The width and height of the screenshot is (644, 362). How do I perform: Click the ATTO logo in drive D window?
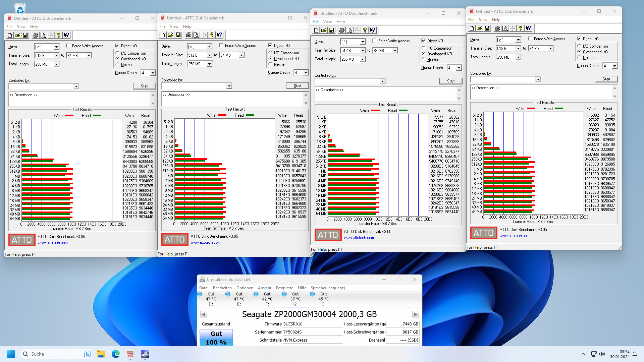[21, 240]
